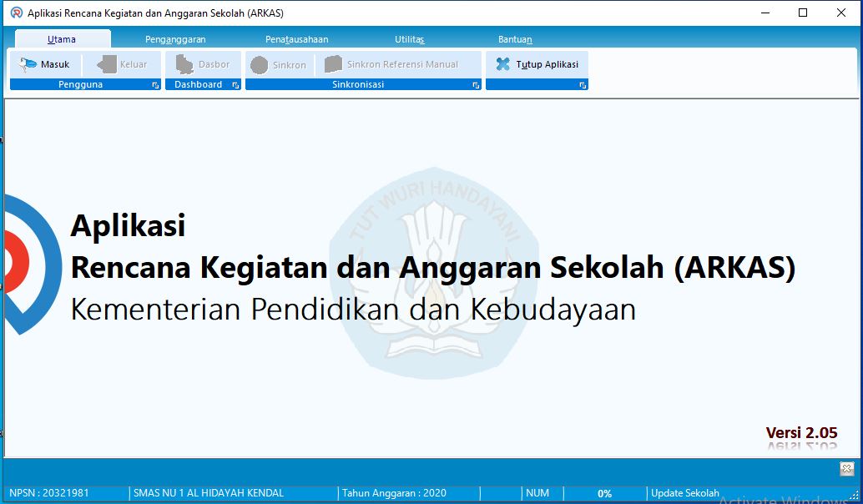Expand the Sinkronisasi group launcher arrow
Screen dimensions: 863x504
click(x=476, y=85)
